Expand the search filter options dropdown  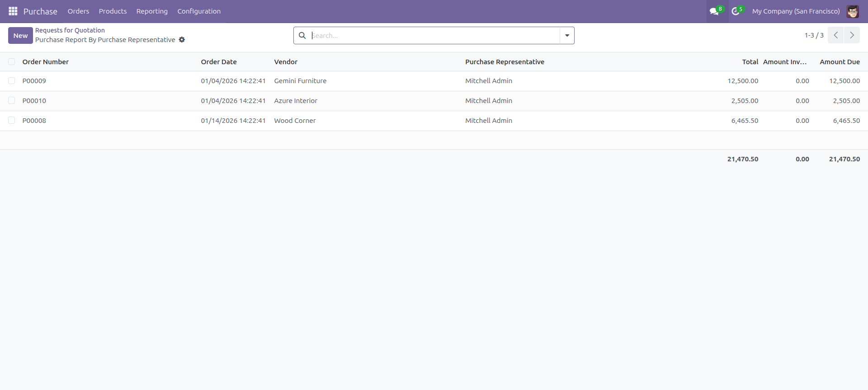point(567,35)
